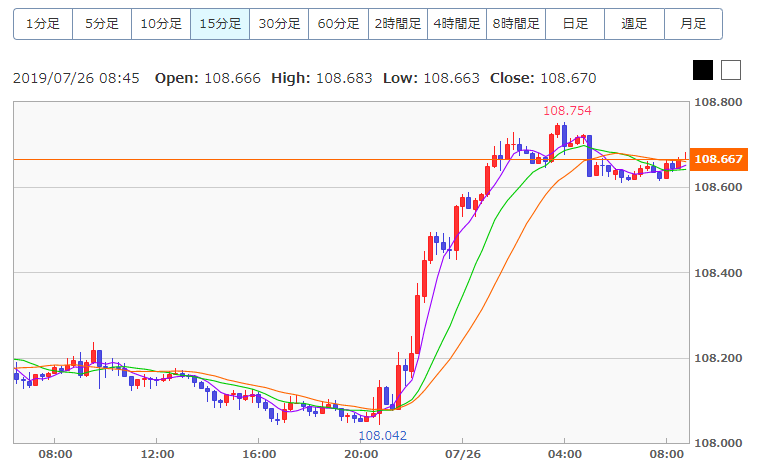Screen dimensions: 759x465
Task: Click the 108.800 price axis label
Action: (x=718, y=102)
